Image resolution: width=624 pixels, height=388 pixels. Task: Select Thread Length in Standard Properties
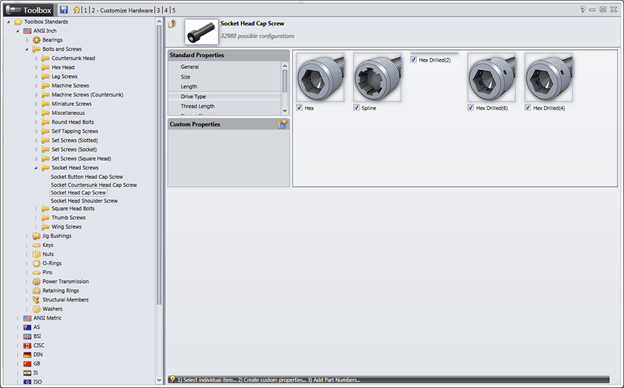198,106
